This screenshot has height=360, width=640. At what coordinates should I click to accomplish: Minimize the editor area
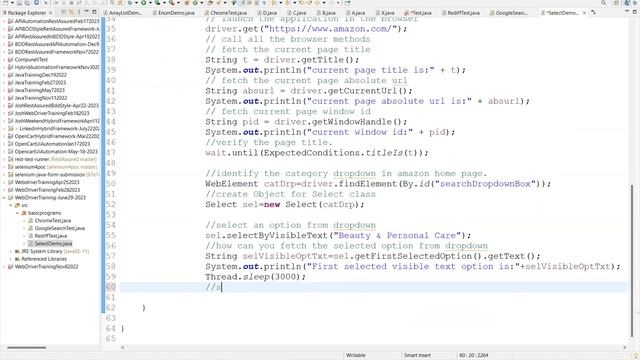[627, 12]
